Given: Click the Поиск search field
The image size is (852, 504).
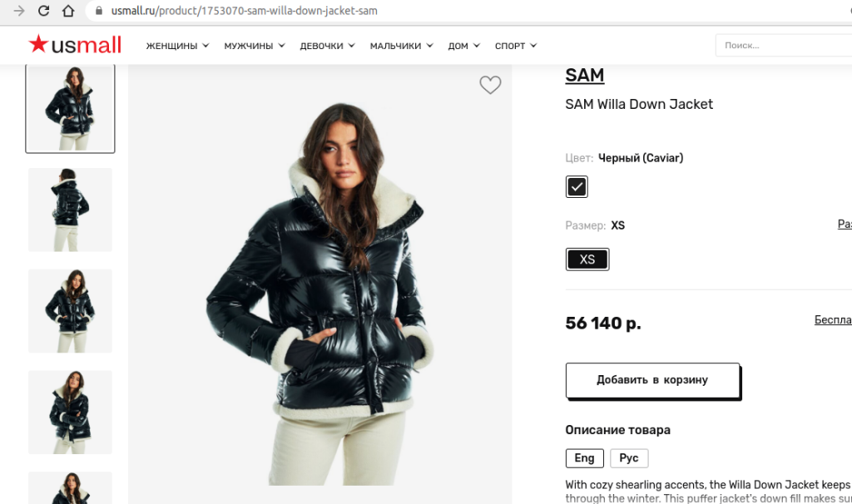Looking at the screenshot, I should click(x=782, y=46).
